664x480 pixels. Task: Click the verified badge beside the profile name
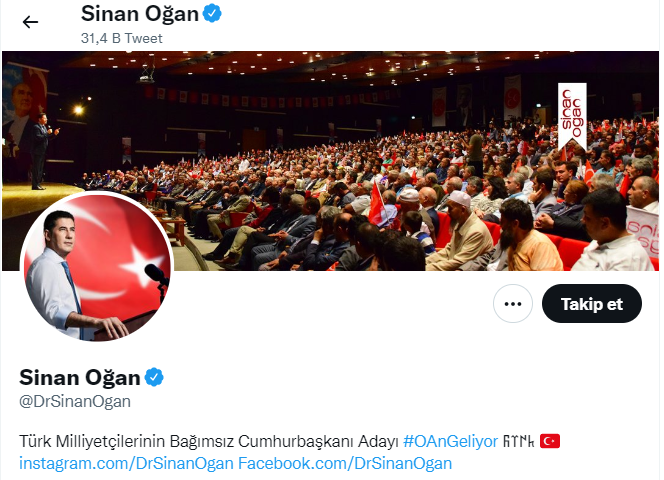pyautogui.click(x=154, y=377)
